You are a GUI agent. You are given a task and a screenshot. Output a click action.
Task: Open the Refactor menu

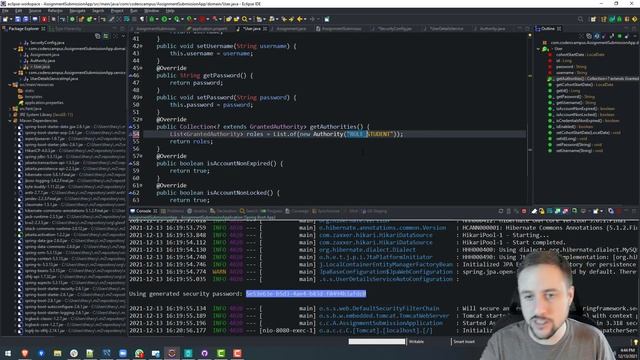[55, 11]
